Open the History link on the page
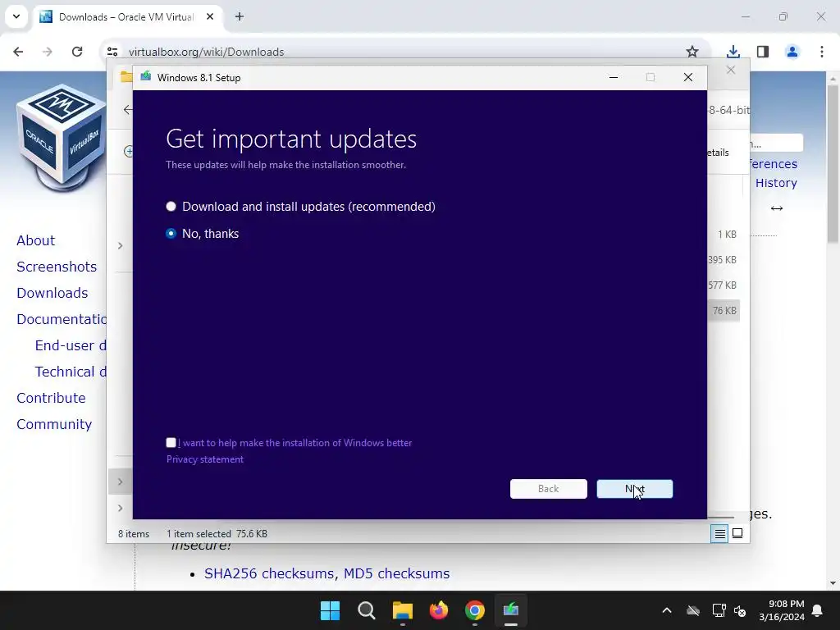 tap(776, 183)
